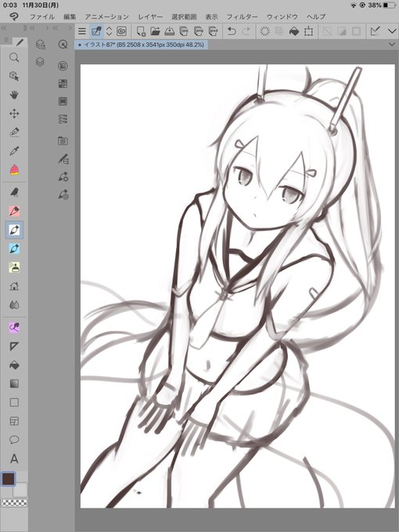The height and width of the screenshot is (532, 399).
Task: Open the 表示 menu
Action: pyautogui.click(x=212, y=16)
